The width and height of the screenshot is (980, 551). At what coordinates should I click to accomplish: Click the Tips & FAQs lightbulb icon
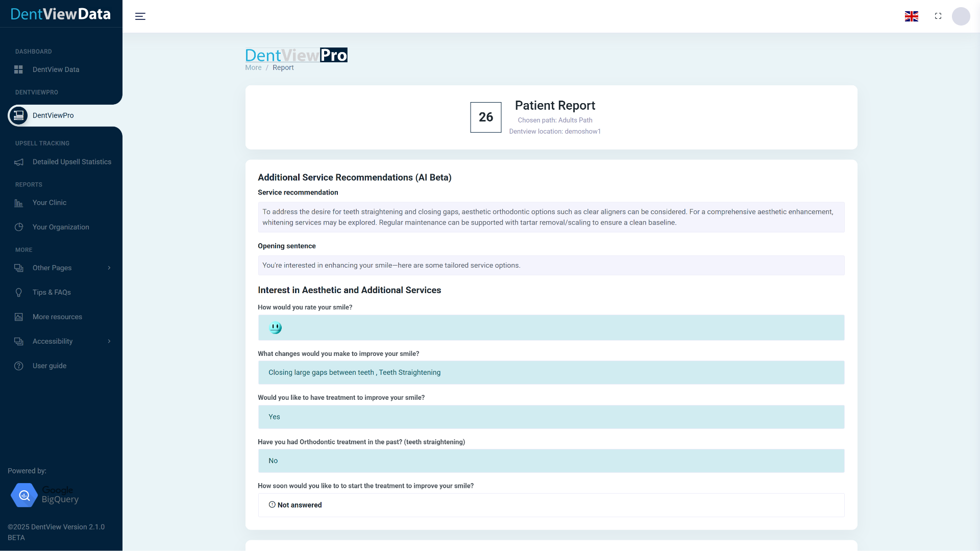(x=18, y=292)
